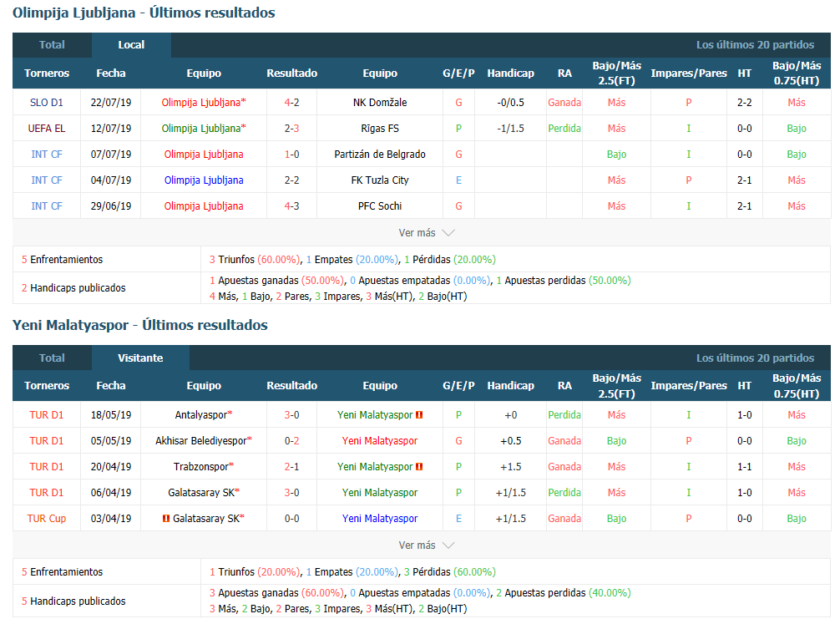Expand Ver más under Yeni Malatyaspor results
Image resolution: width=840 pixels, height=619 pixels.
(x=427, y=545)
